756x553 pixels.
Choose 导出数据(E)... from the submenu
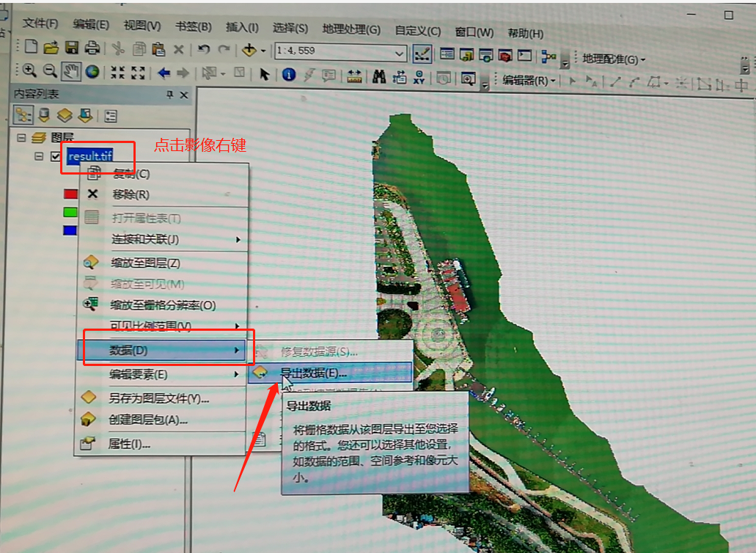click(x=330, y=373)
